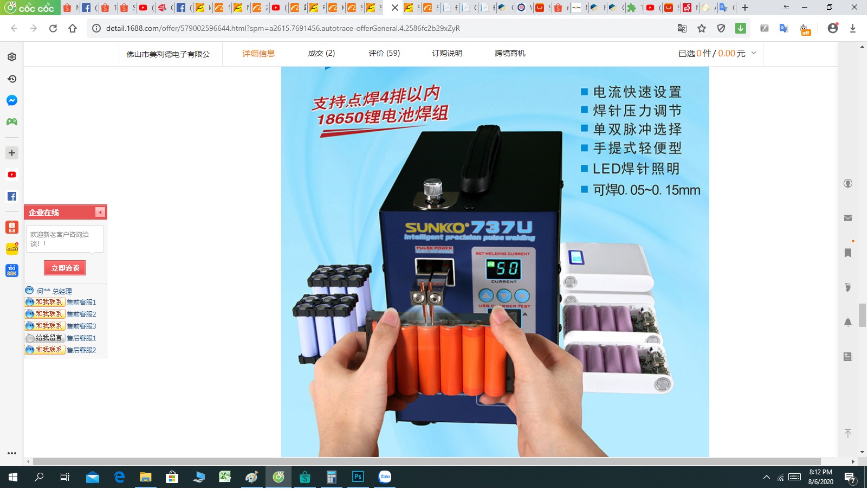
Task: Toggle the extension marked 'off'
Action: tap(806, 29)
